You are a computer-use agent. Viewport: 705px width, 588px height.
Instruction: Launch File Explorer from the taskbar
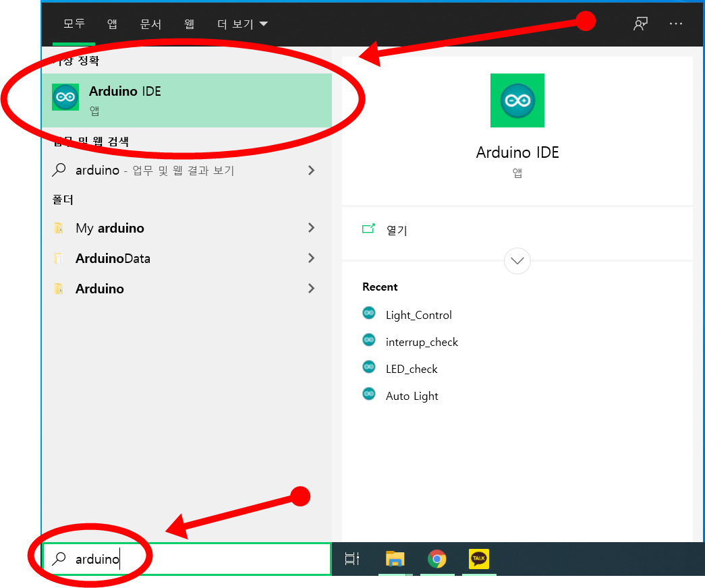[x=395, y=559]
